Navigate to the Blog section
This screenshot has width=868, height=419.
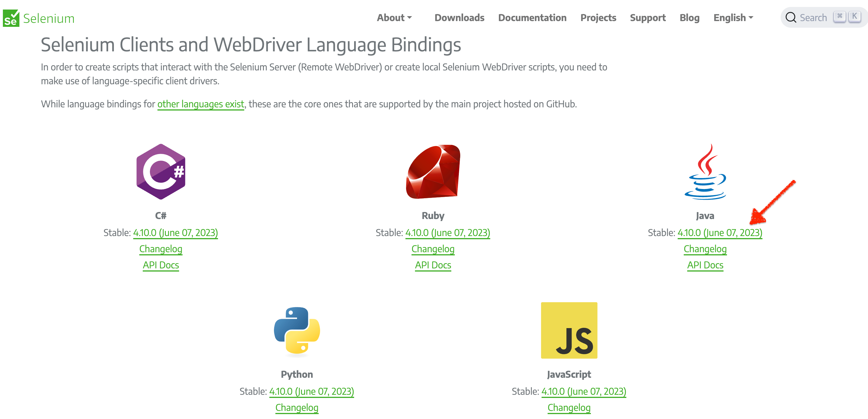tap(689, 18)
